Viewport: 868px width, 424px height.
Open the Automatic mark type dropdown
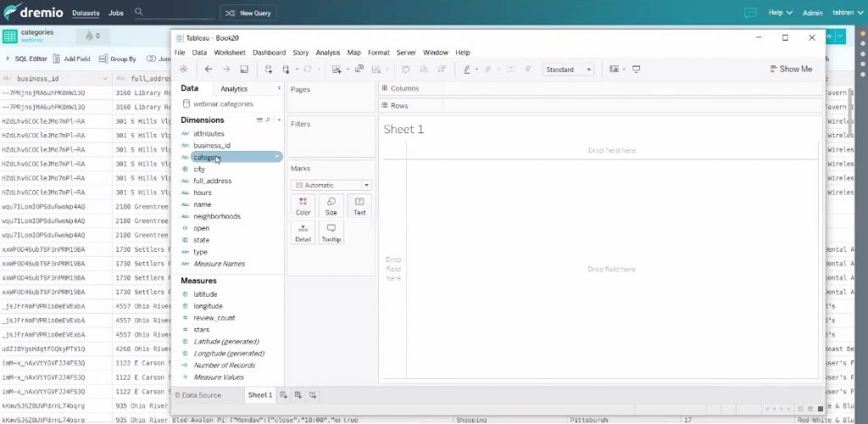click(331, 185)
